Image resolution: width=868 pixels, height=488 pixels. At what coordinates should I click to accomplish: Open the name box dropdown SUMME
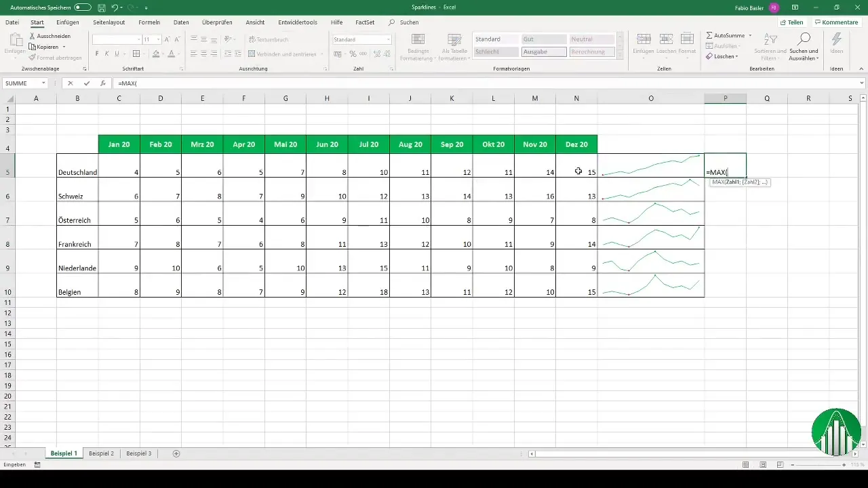point(43,83)
